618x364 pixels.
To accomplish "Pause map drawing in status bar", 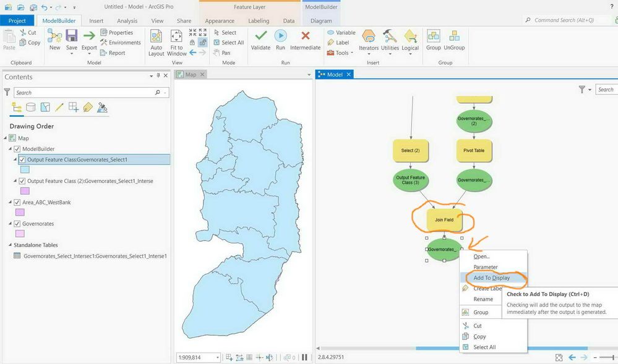I will 304,357.
